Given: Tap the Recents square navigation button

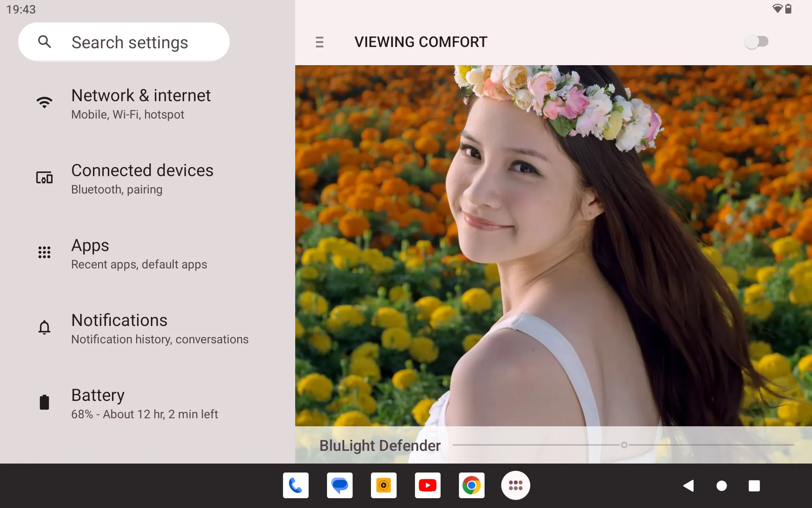Looking at the screenshot, I should [754, 486].
